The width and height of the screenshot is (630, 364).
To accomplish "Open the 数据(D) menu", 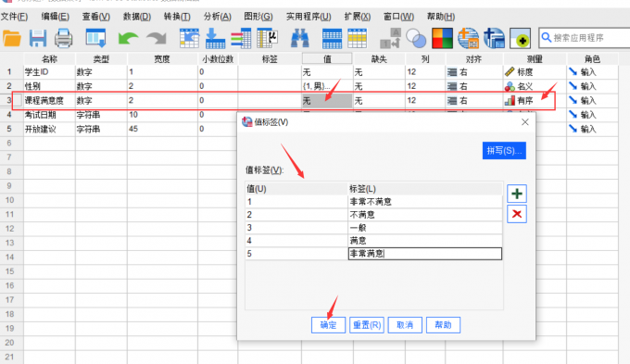I will (x=137, y=17).
